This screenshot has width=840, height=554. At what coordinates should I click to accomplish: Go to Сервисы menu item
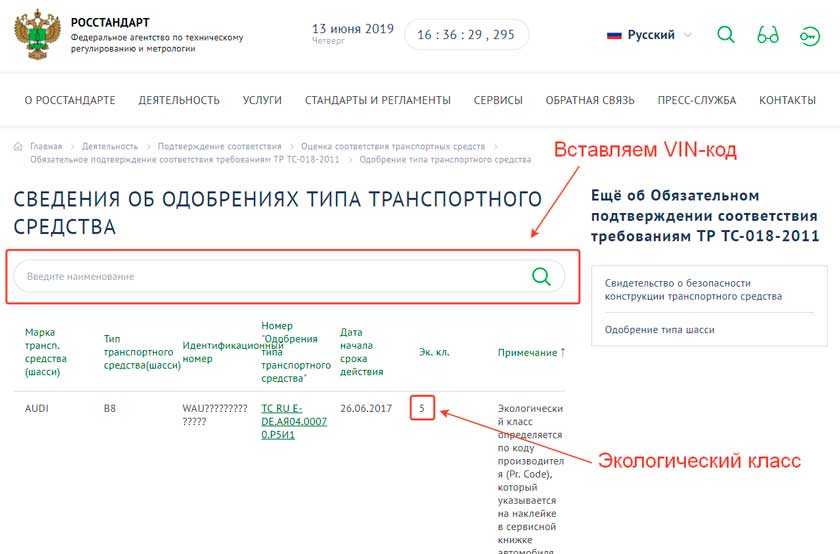pyautogui.click(x=498, y=100)
